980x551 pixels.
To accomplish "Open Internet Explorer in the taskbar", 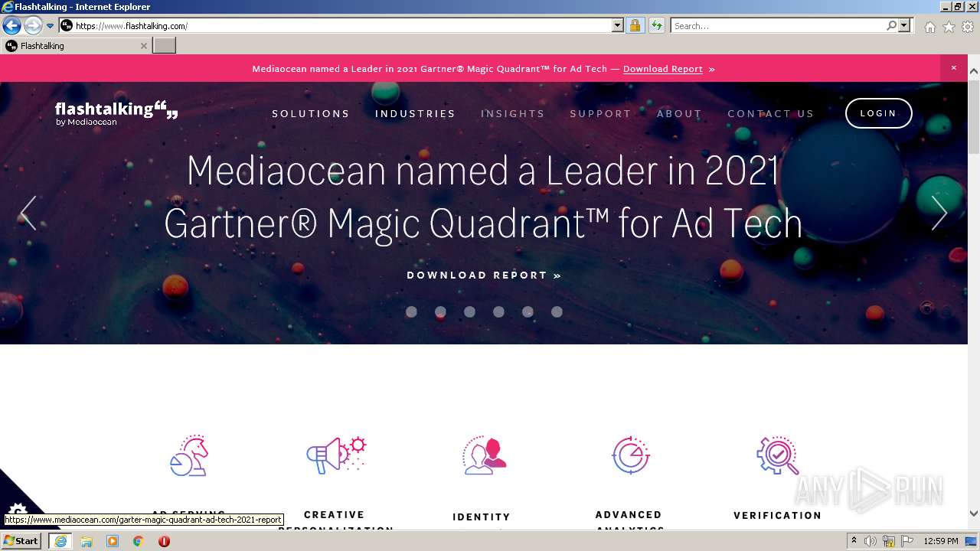I will pos(60,541).
